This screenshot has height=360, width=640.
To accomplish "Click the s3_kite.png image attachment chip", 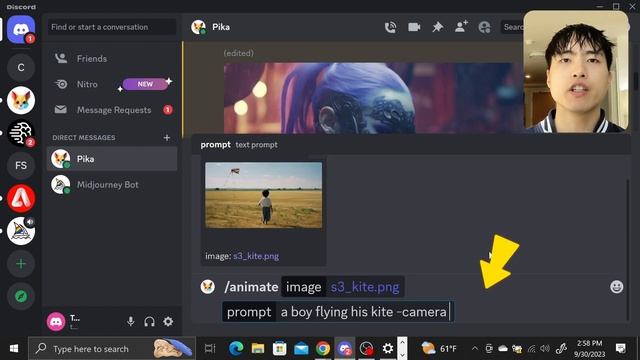I will coord(343,287).
